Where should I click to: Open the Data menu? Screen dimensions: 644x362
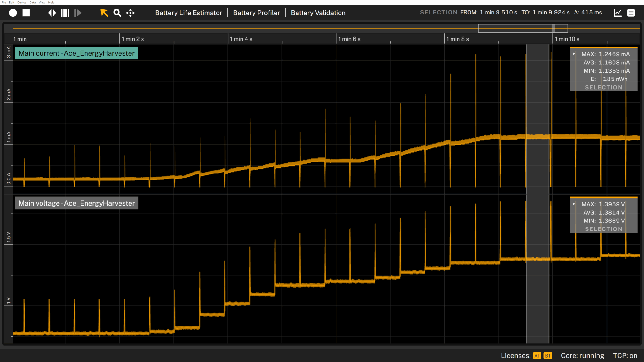[x=32, y=3]
